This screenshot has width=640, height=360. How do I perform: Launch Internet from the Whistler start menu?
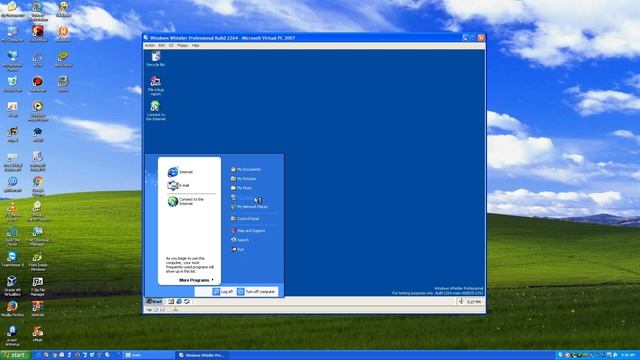180,172
